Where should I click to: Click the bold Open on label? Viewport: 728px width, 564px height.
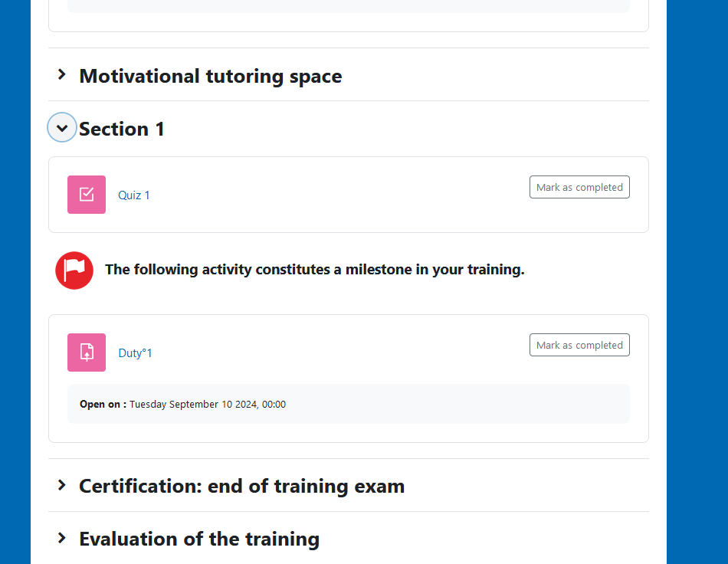coord(103,405)
